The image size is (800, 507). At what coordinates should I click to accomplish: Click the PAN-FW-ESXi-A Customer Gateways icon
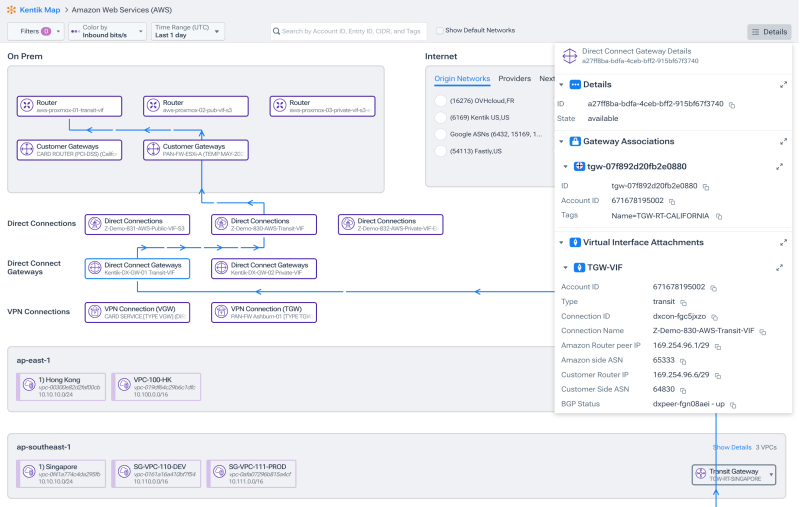point(153,149)
